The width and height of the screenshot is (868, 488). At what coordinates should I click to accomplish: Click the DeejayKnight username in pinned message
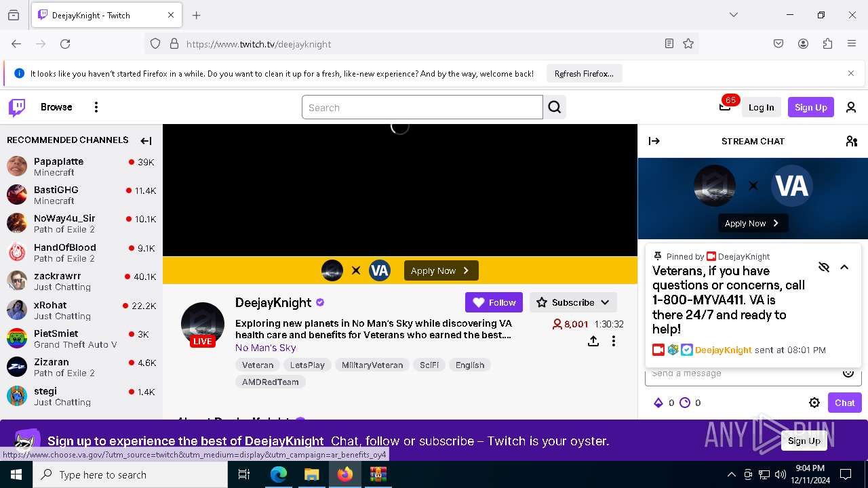coord(723,350)
